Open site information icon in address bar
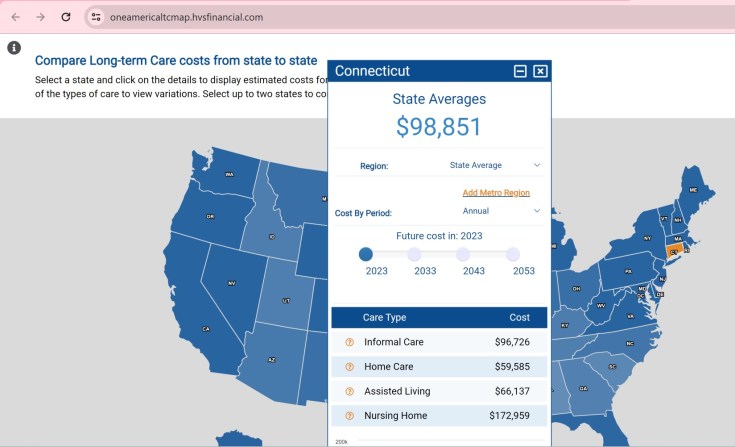 pos(96,17)
